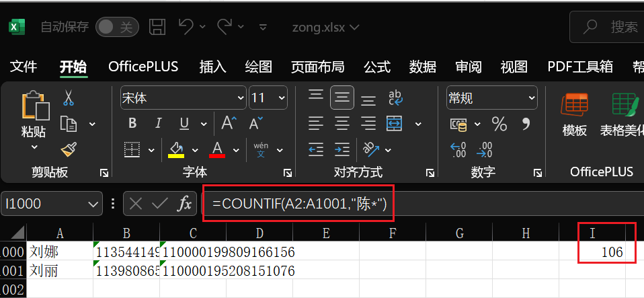
Task: Toggle the AutoSave switch
Action: [116, 27]
